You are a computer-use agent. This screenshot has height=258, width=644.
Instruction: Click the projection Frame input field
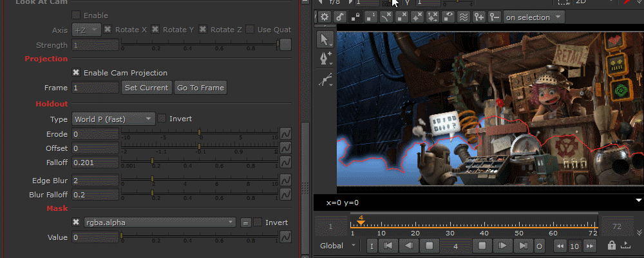click(x=95, y=88)
